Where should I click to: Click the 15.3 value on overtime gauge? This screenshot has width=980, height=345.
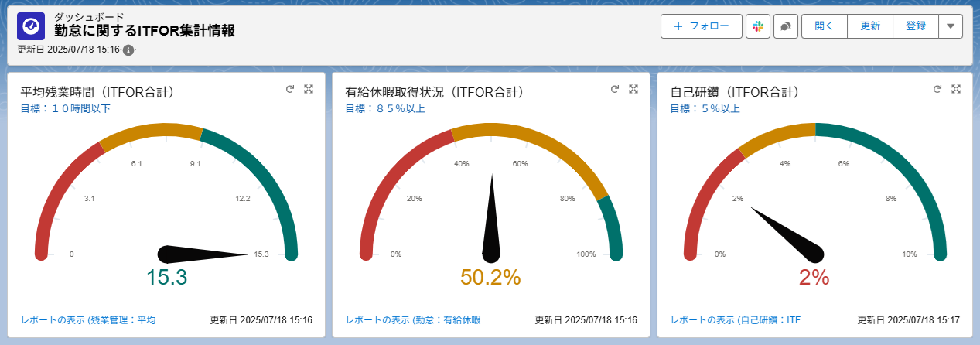166,278
